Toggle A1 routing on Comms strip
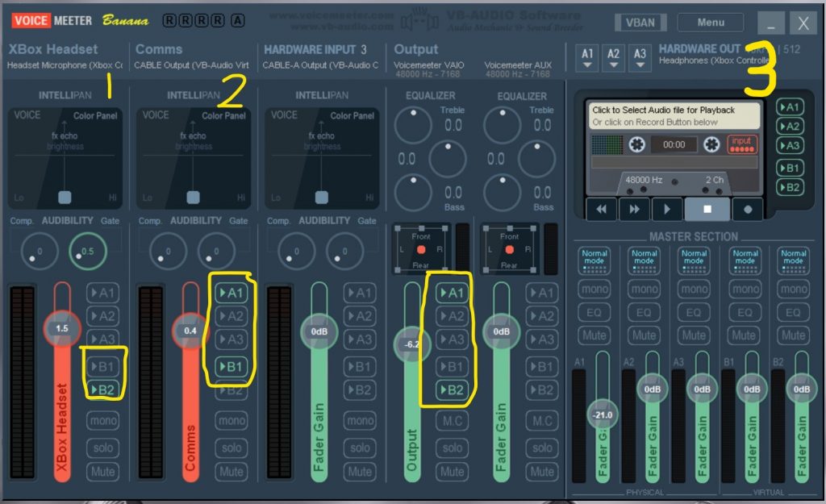 [x=232, y=293]
